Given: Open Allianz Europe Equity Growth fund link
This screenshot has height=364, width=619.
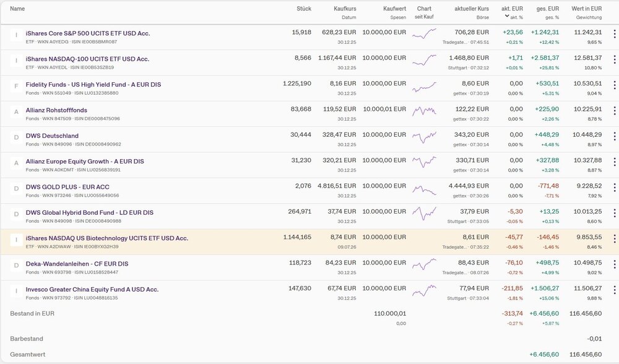Looking at the screenshot, I should click(85, 161).
